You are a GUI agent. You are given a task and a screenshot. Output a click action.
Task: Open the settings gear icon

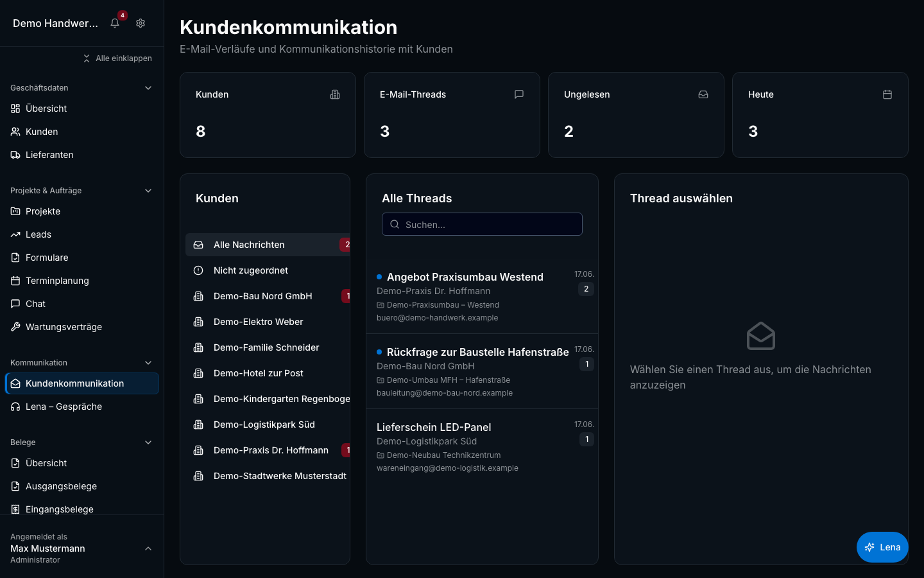pyautogui.click(x=141, y=23)
